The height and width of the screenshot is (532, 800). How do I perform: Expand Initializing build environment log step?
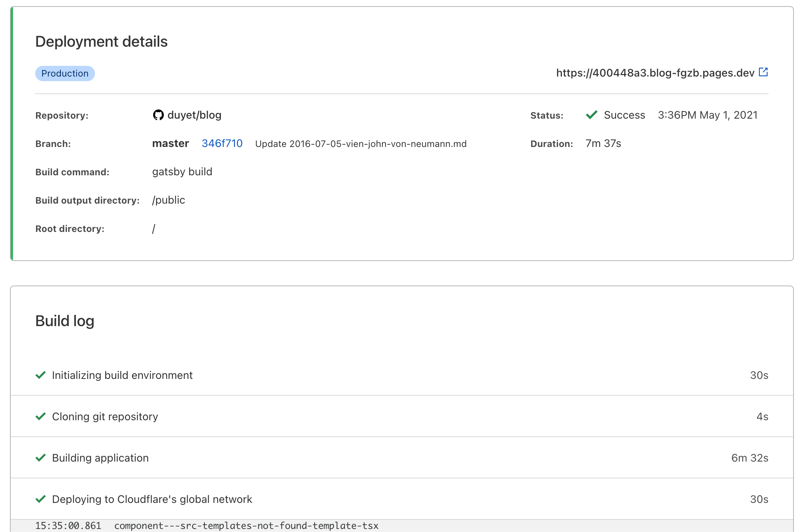pyautogui.click(x=122, y=375)
